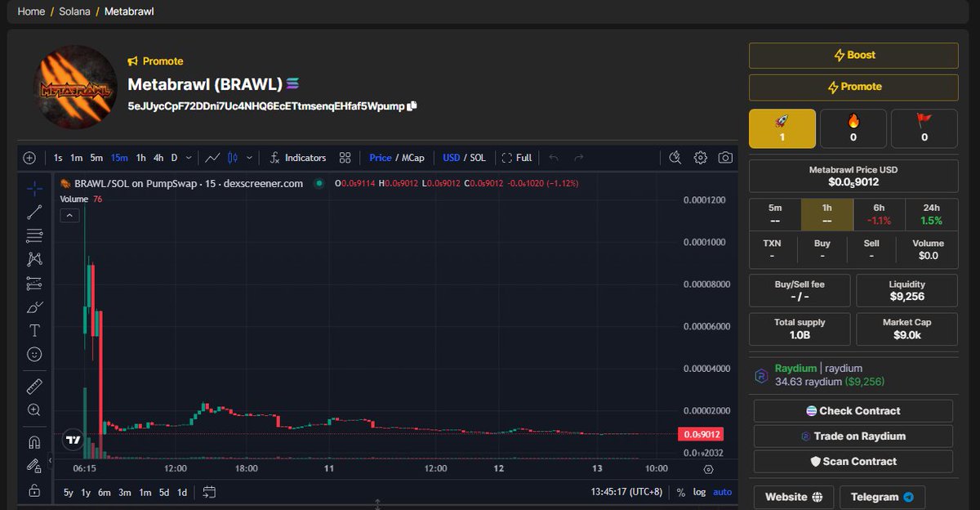Switch chart to Price view
The width and height of the screenshot is (980, 510).
(x=381, y=158)
